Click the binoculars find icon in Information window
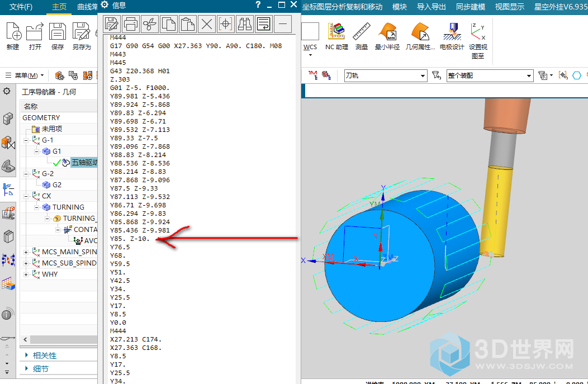The width and height of the screenshot is (588, 384). [245, 23]
